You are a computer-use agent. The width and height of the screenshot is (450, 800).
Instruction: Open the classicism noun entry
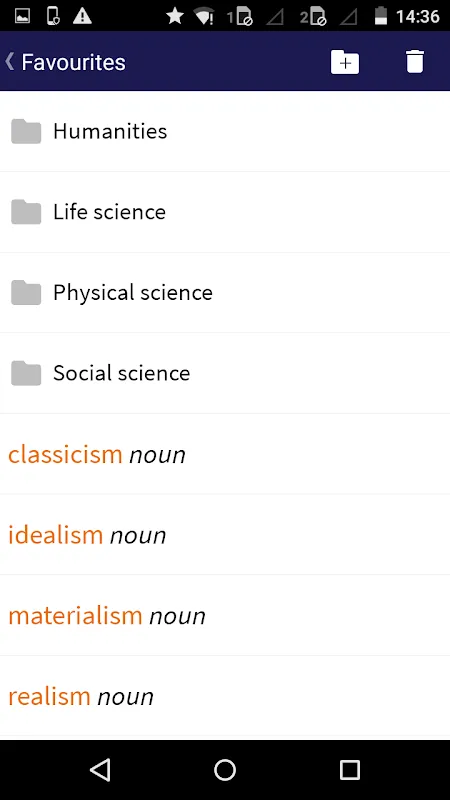coord(225,454)
